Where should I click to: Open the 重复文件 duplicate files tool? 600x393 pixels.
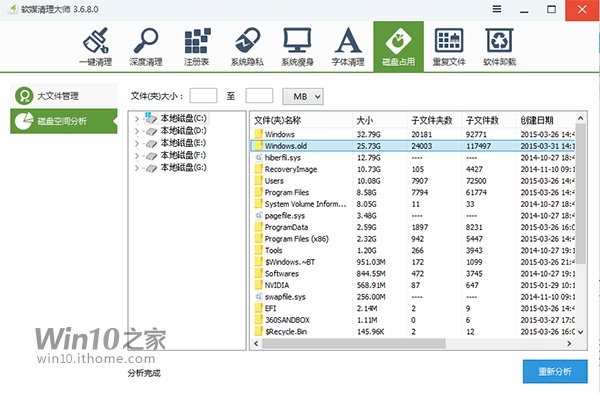449,47
